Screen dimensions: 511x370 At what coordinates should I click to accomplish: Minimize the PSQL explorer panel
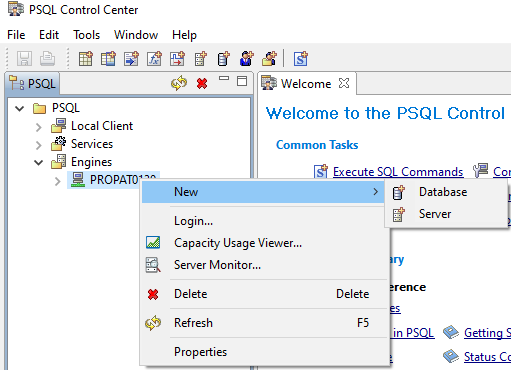click(x=224, y=79)
